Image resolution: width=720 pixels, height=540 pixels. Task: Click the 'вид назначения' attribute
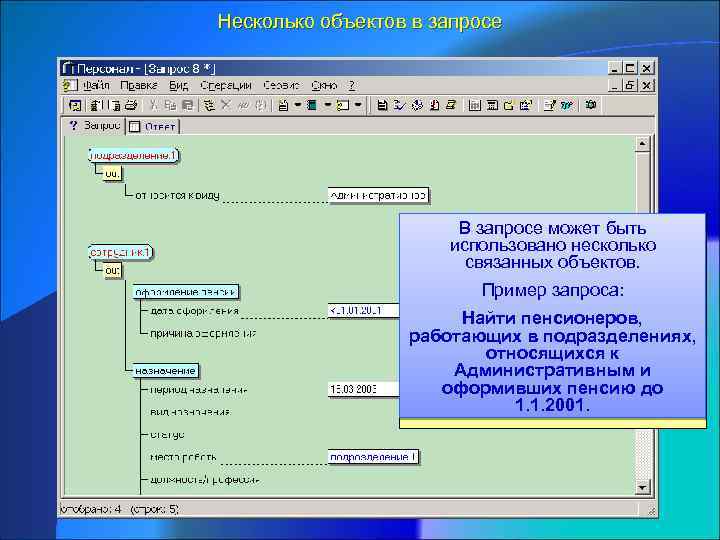(x=190, y=412)
